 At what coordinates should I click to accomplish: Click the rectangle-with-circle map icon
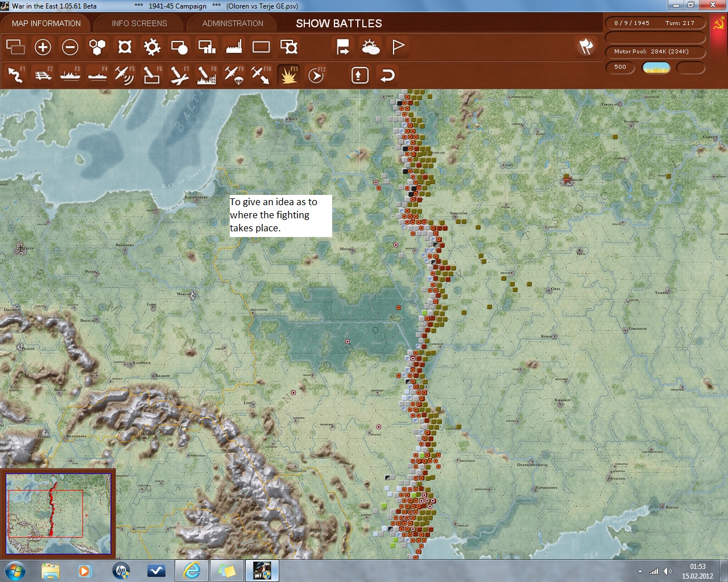[x=179, y=47]
